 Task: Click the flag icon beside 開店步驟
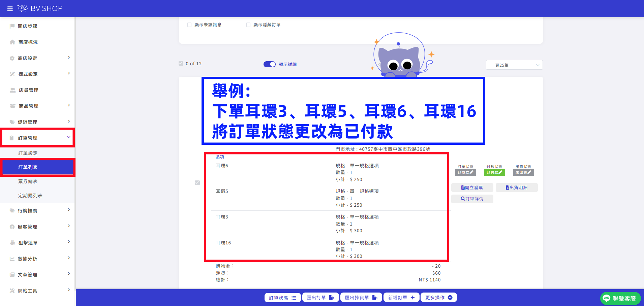coord(12,26)
